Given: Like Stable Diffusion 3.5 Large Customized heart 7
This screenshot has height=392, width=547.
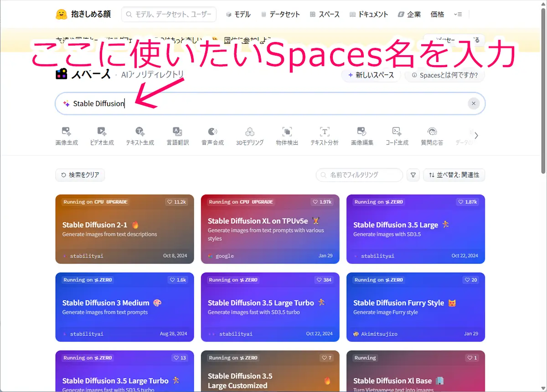Looking at the screenshot, I should tap(327, 358).
